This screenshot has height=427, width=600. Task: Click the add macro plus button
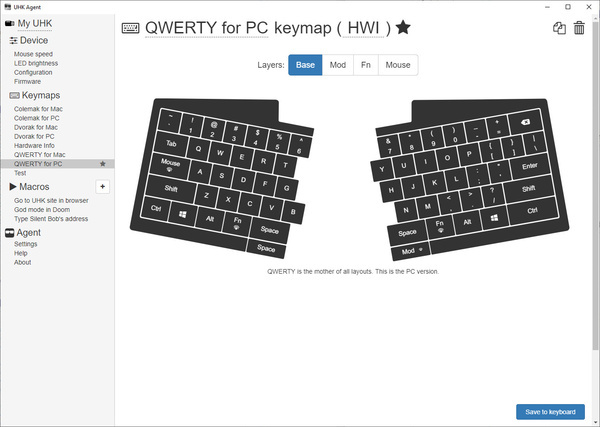pyautogui.click(x=102, y=187)
